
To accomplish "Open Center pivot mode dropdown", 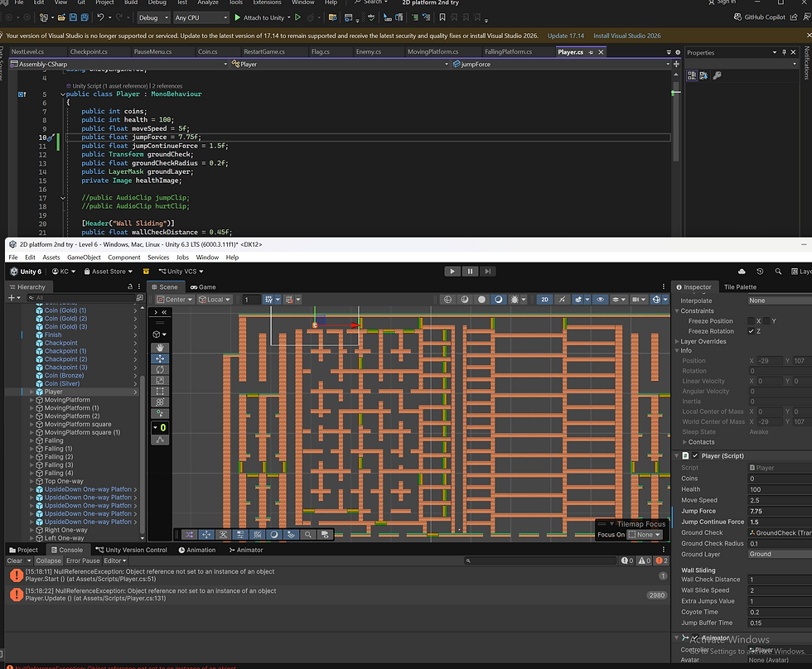I will [175, 300].
